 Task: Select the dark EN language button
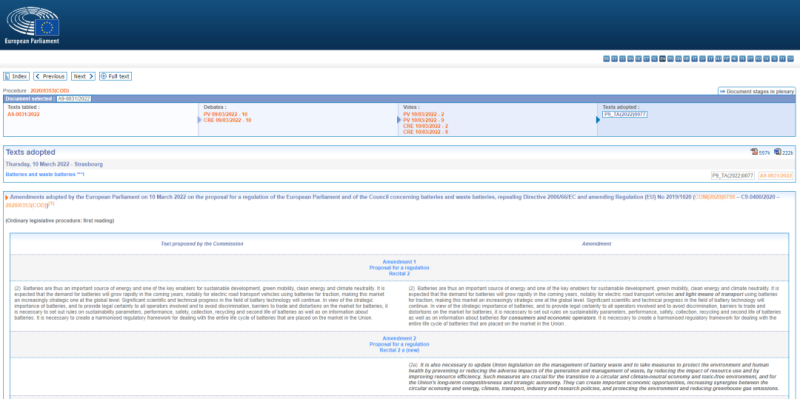point(662,59)
